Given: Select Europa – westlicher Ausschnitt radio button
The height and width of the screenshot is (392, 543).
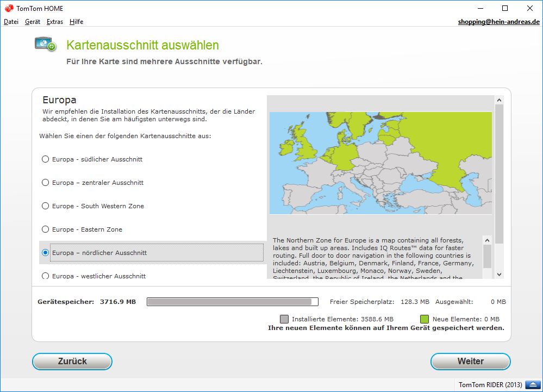Looking at the screenshot, I should coord(46,276).
